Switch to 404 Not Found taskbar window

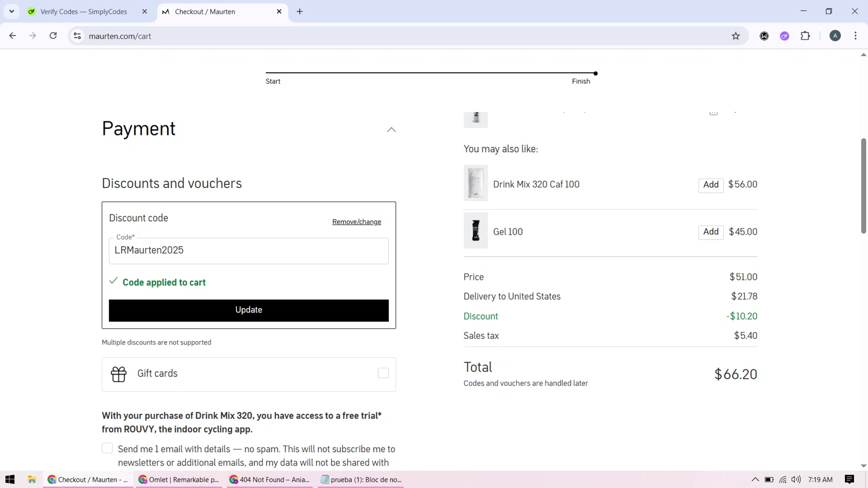pyautogui.click(x=270, y=479)
